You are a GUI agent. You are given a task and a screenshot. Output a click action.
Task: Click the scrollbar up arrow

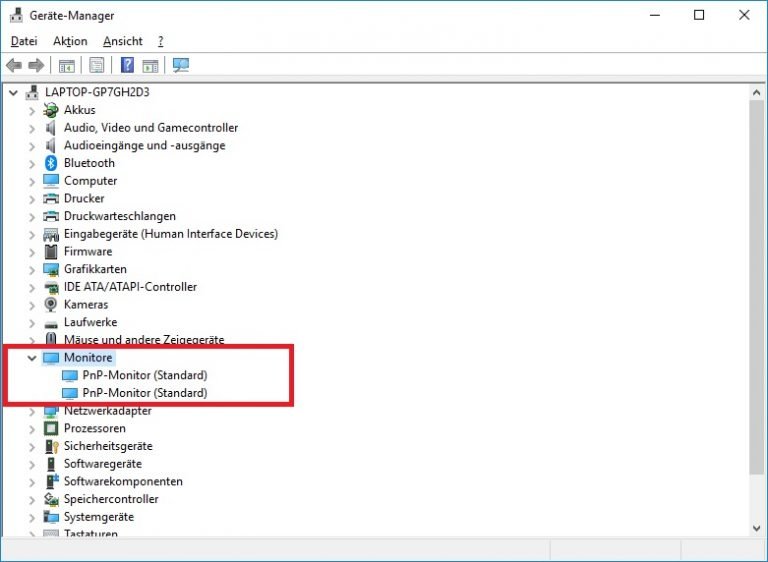point(756,92)
